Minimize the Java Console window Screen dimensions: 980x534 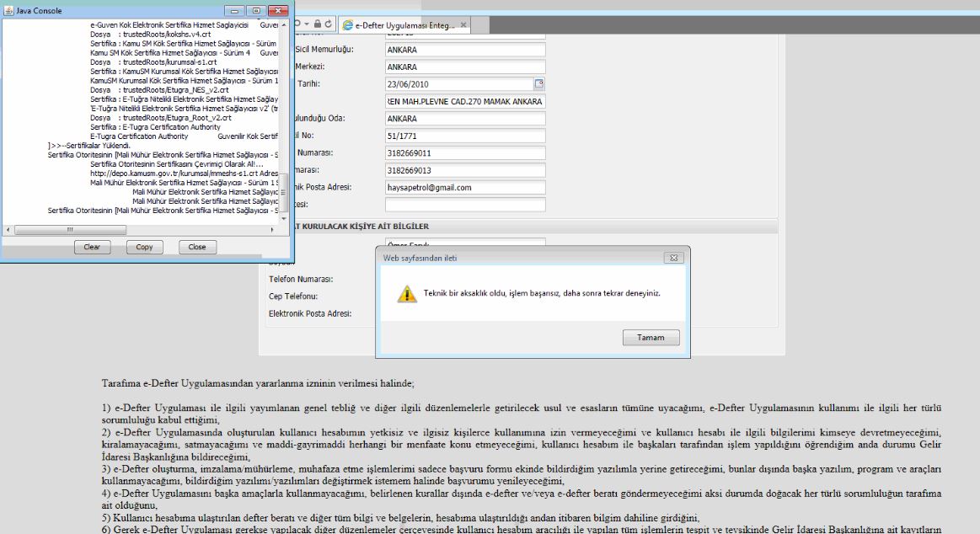[233, 10]
